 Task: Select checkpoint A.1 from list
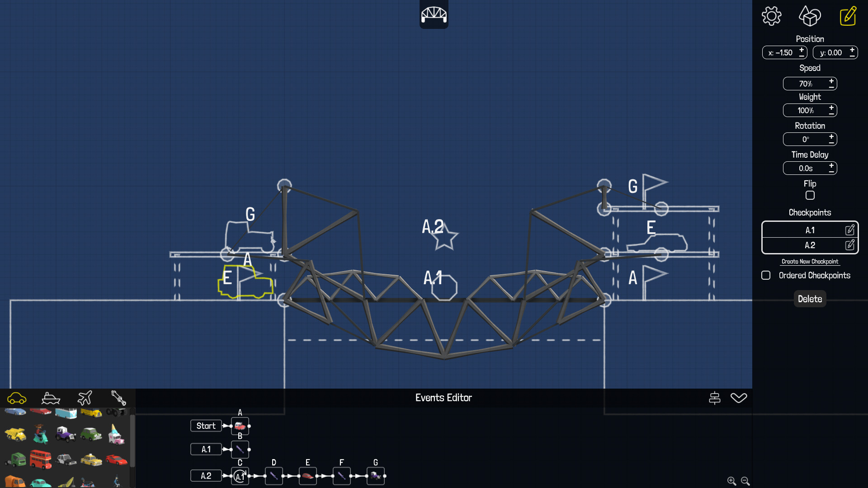pos(809,230)
